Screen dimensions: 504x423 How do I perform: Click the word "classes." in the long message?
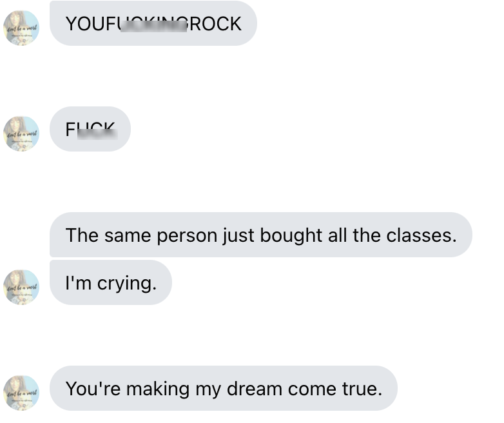[422, 235]
